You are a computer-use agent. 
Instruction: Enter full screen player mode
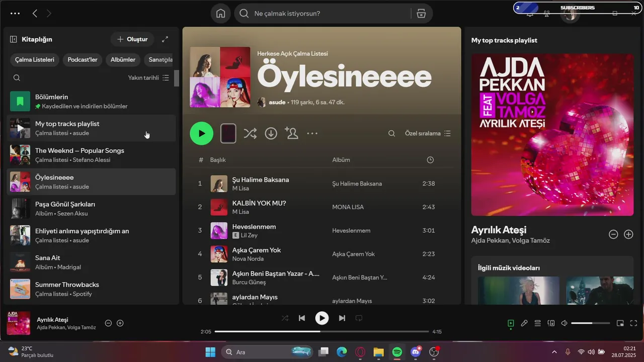633,323
